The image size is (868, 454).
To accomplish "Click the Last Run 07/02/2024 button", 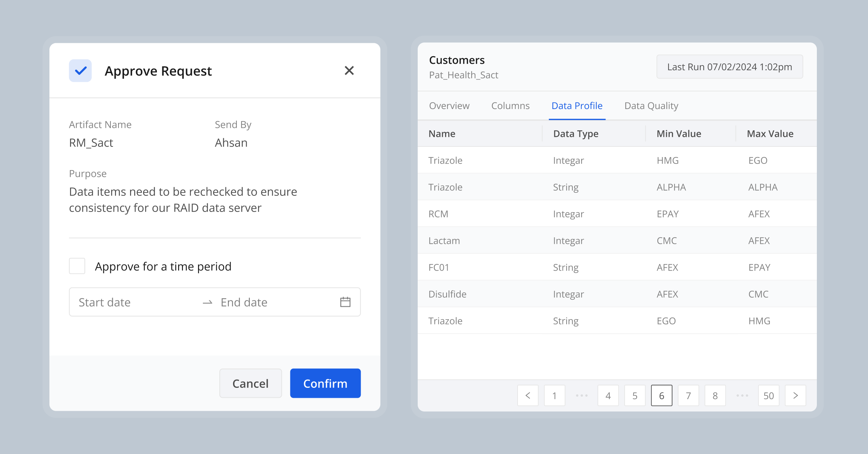I will coord(730,67).
